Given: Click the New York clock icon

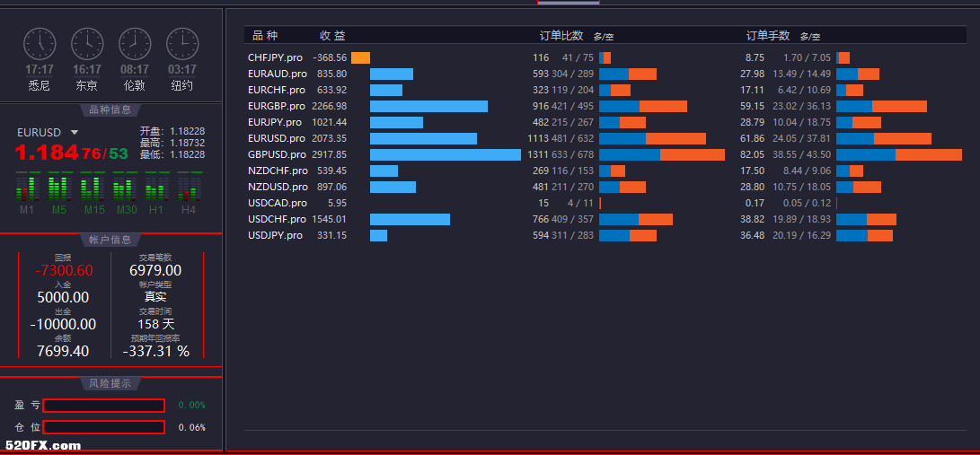Looking at the screenshot, I should (181, 44).
